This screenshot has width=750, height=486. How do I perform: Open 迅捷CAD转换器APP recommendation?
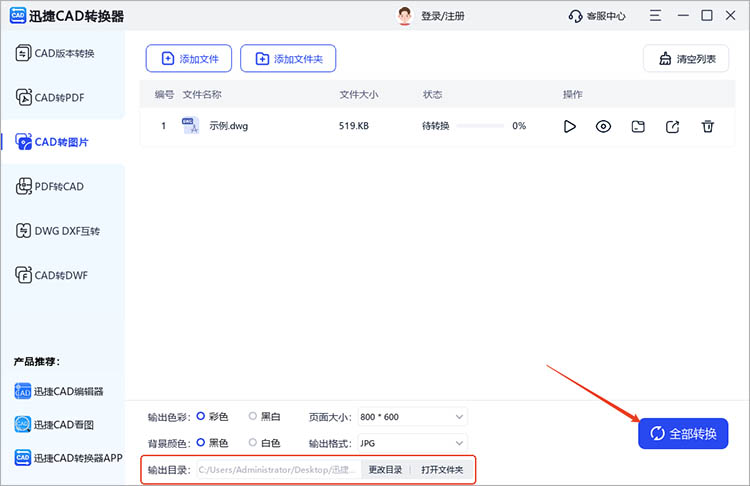pyautogui.click(x=68, y=458)
